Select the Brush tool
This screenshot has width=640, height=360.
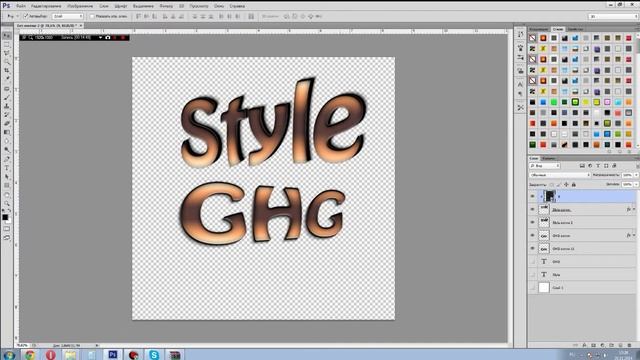[7, 97]
